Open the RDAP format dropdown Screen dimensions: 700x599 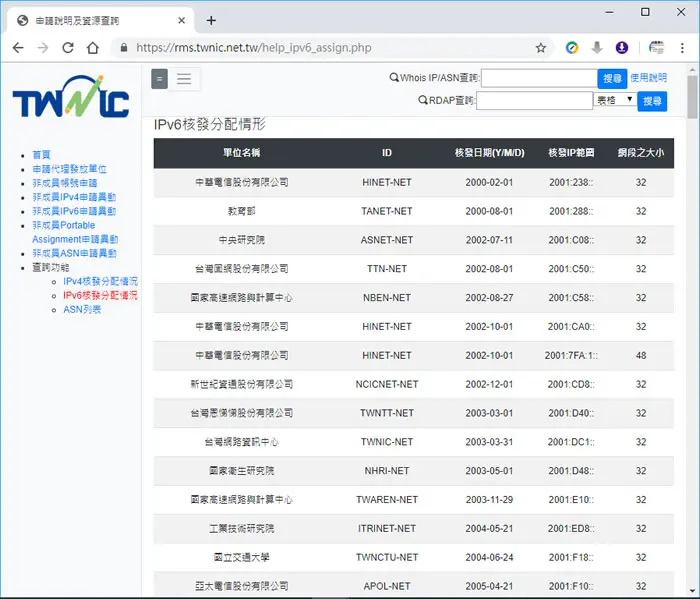tap(615, 100)
